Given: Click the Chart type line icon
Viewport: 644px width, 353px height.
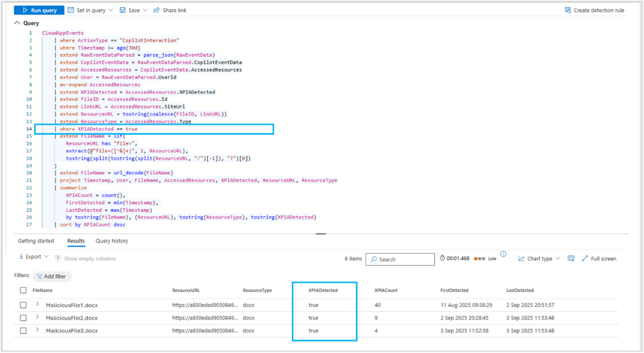Looking at the screenshot, I should click(x=521, y=259).
